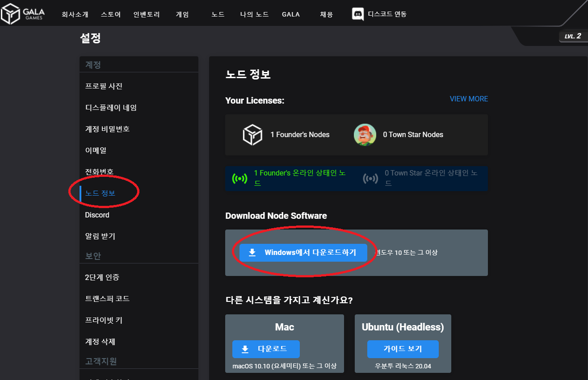Viewport: 588px width, 380px height.
Task: Click 0 Town Star Nodes text
Action: click(x=413, y=134)
